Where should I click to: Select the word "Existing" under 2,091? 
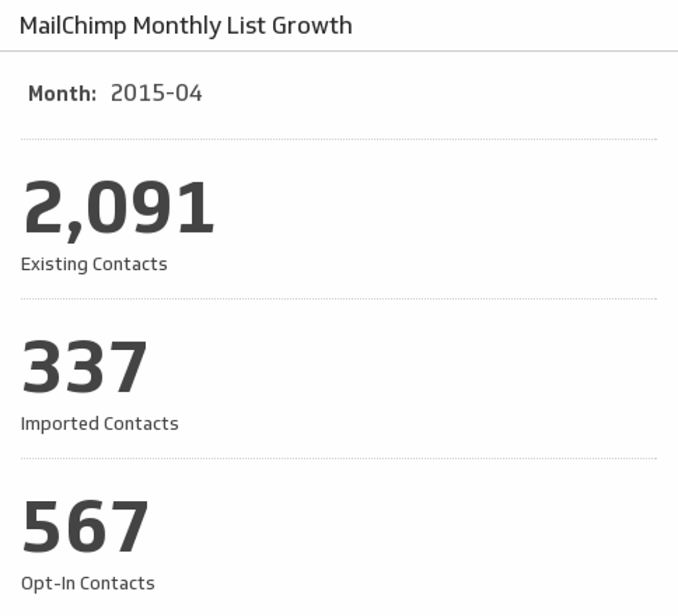[54, 265]
